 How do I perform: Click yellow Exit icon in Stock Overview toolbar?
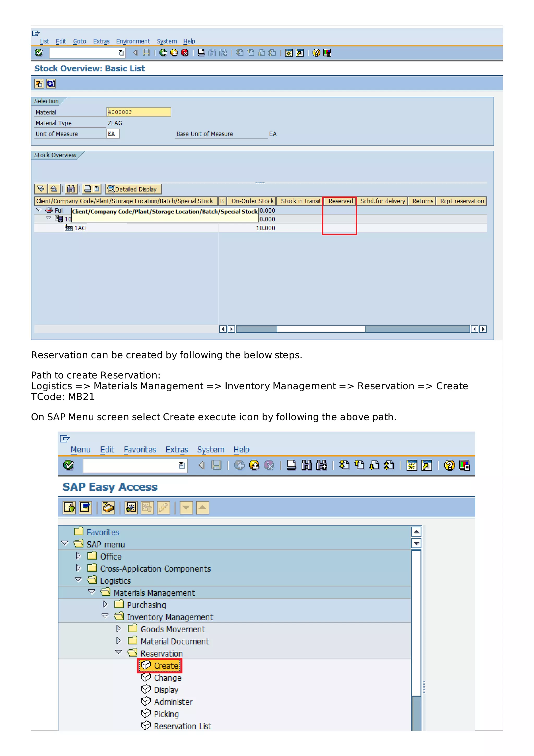174,53
